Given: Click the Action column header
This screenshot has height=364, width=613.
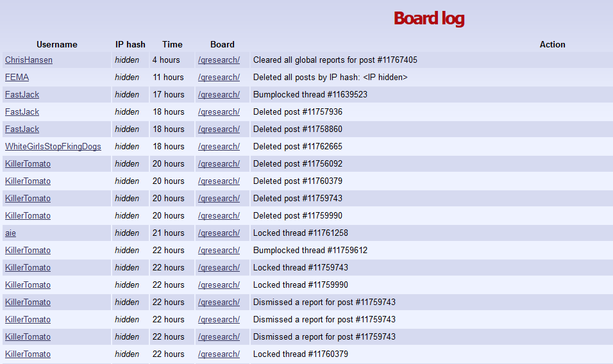Looking at the screenshot, I should pos(552,44).
